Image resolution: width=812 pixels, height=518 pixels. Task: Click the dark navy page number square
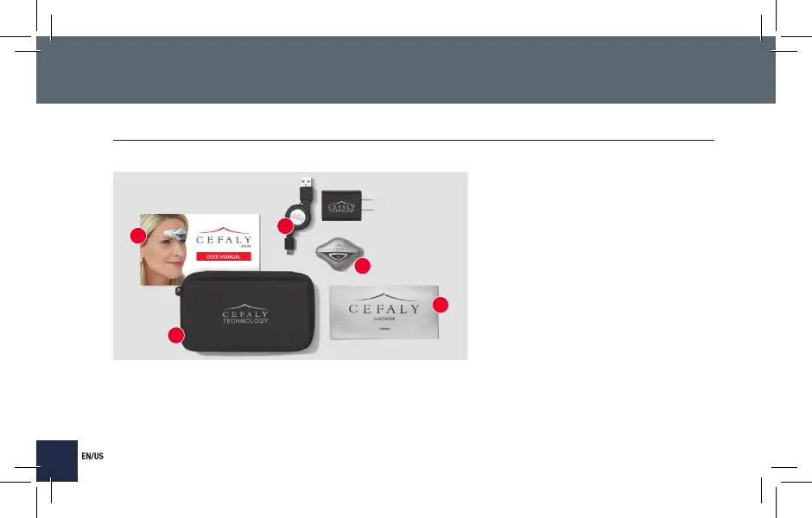click(57, 461)
